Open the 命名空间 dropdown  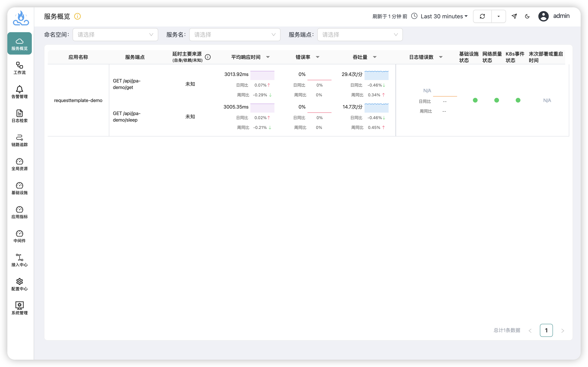click(115, 35)
